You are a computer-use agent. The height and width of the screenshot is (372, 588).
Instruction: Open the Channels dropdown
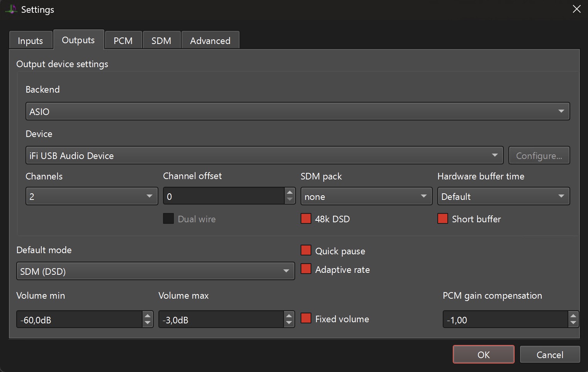tap(92, 196)
